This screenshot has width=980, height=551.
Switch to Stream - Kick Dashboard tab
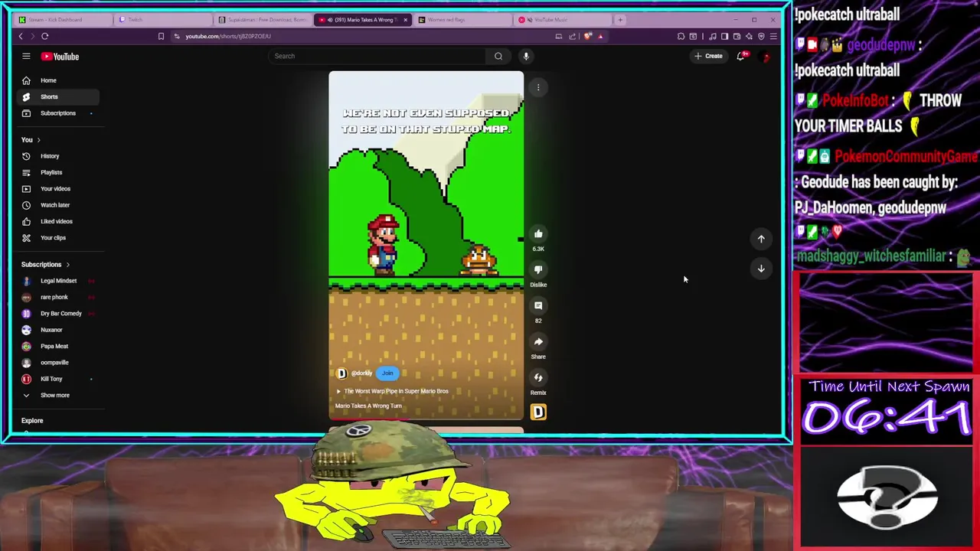click(65, 20)
